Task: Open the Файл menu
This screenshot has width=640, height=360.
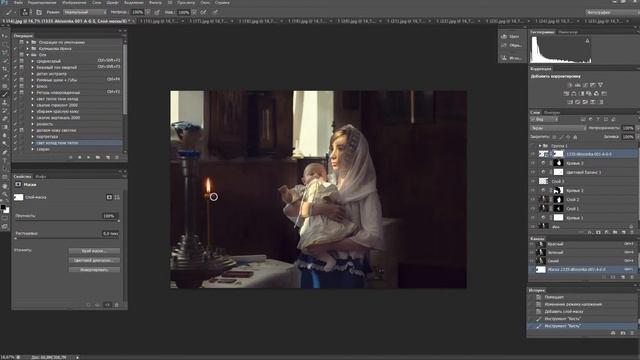Action: [x=18, y=2]
